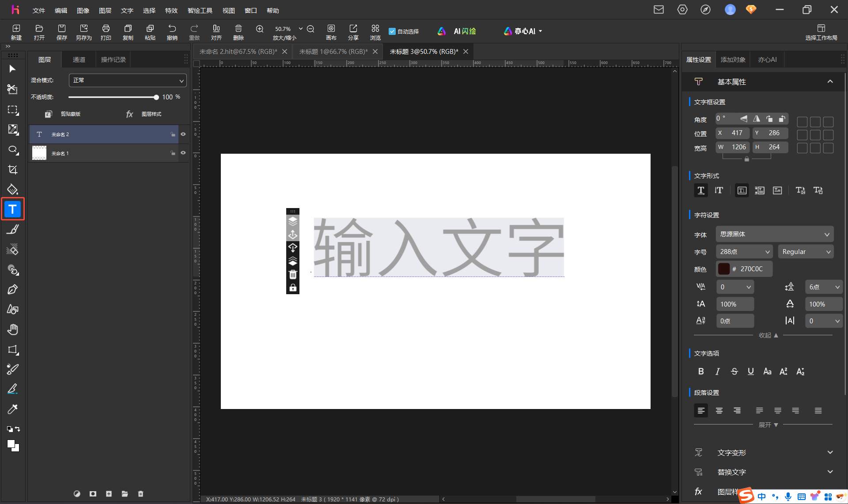This screenshot has height=504, width=848.
Task: Open the 亦心AI button menu
Action: click(522, 31)
